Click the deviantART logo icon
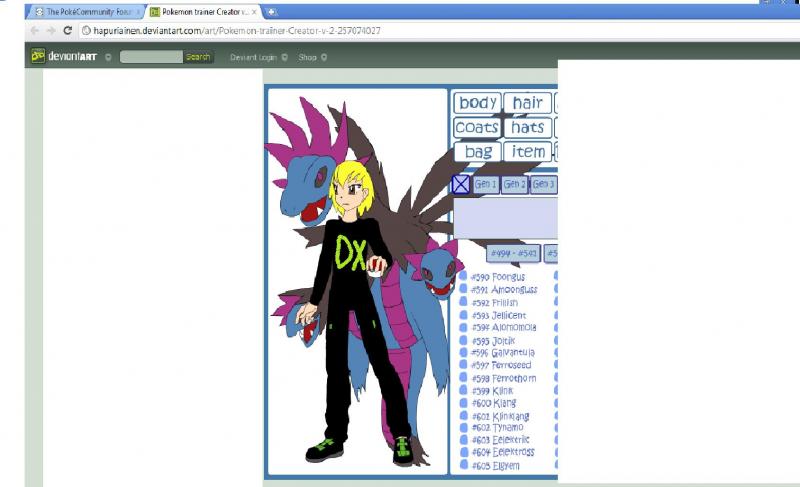The height and width of the screenshot is (487, 800). (x=38, y=56)
